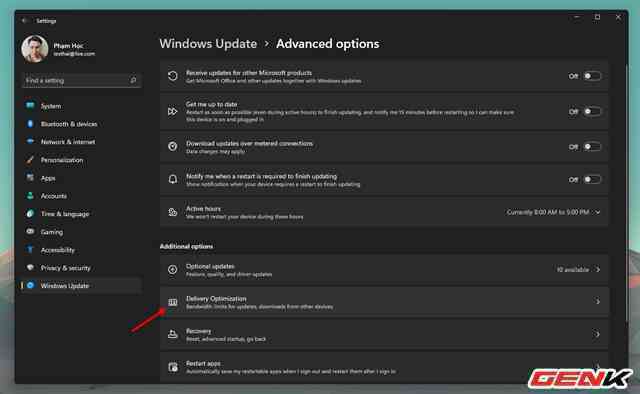The height and width of the screenshot is (394, 640).
Task: Click the Get me up to date fast-forward icon
Action: coord(173,111)
